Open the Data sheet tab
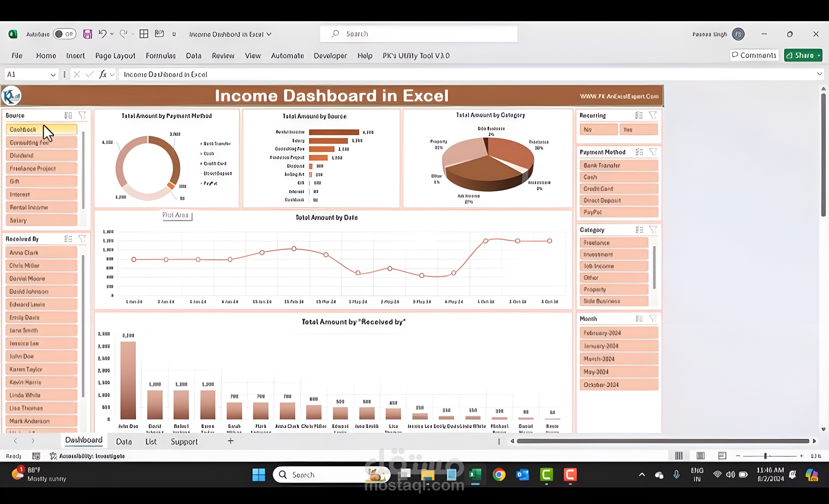The image size is (829, 504). tap(124, 442)
